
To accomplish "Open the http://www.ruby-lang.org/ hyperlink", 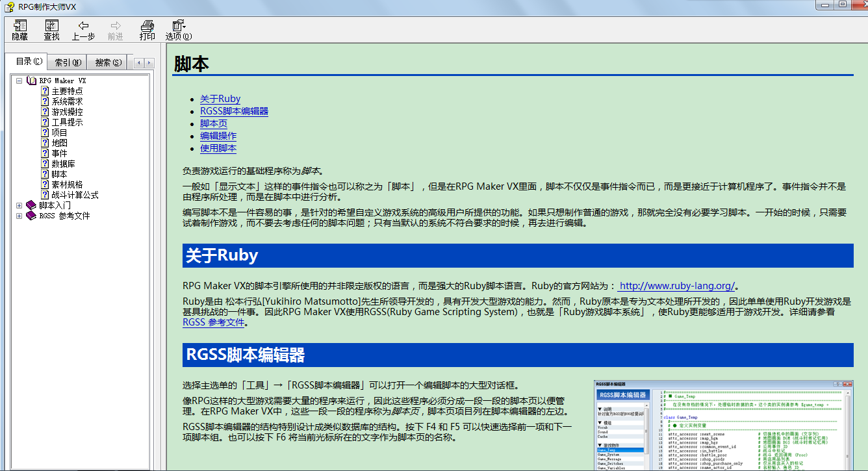I will point(677,286).
